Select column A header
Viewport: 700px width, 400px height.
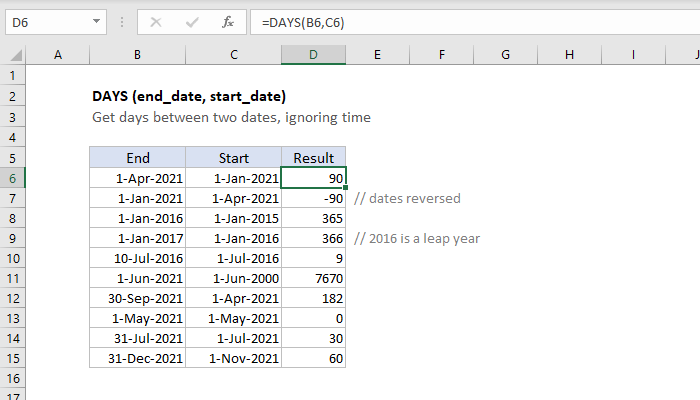click(58, 55)
